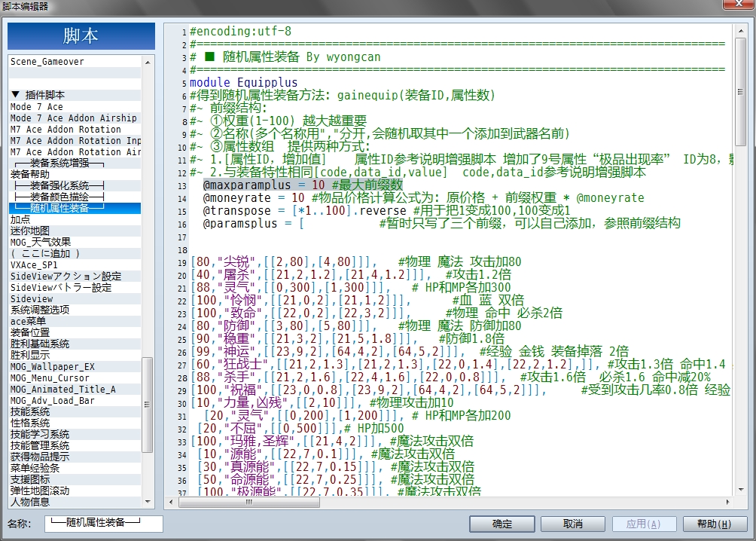Click the code editor scroll-down arrow

[741, 489]
